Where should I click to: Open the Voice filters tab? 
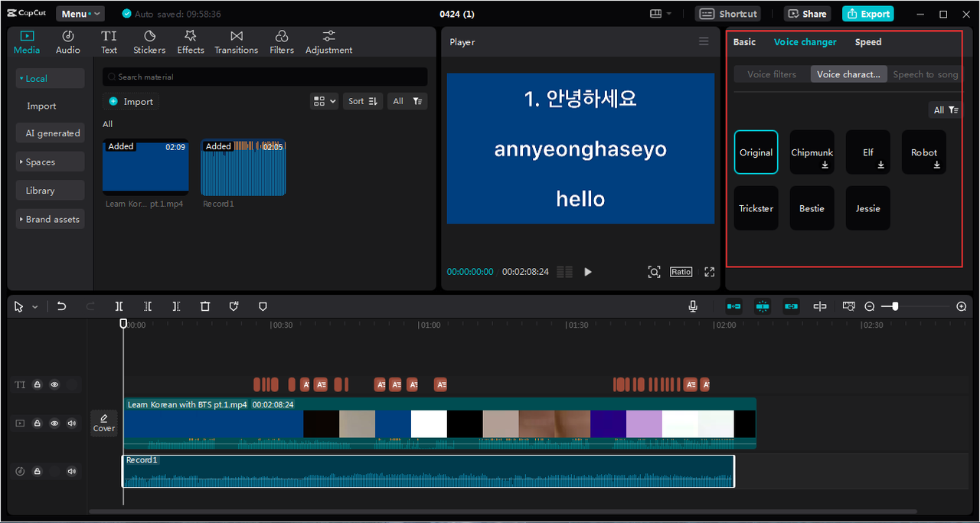pos(772,74)
